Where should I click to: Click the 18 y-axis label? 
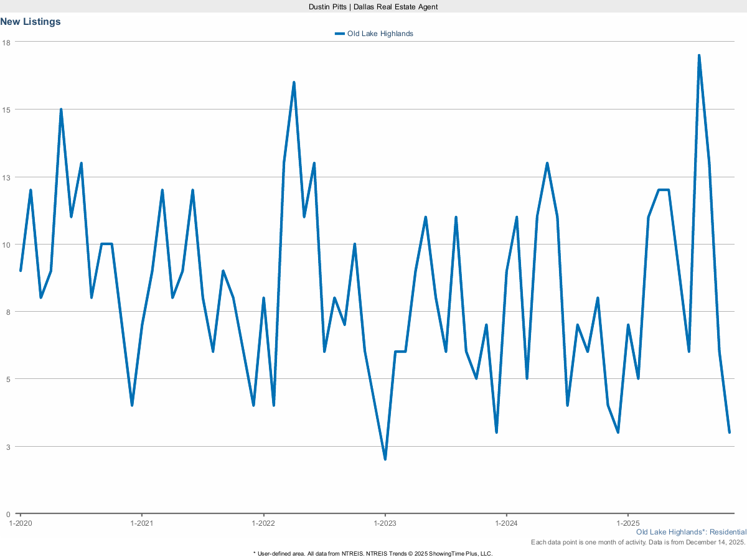point(6,42)
